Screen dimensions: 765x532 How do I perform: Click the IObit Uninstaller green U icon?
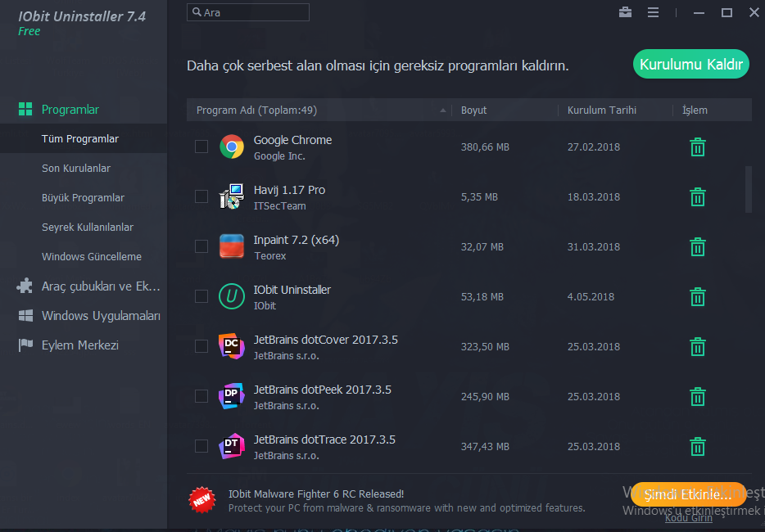pos(232,296)
